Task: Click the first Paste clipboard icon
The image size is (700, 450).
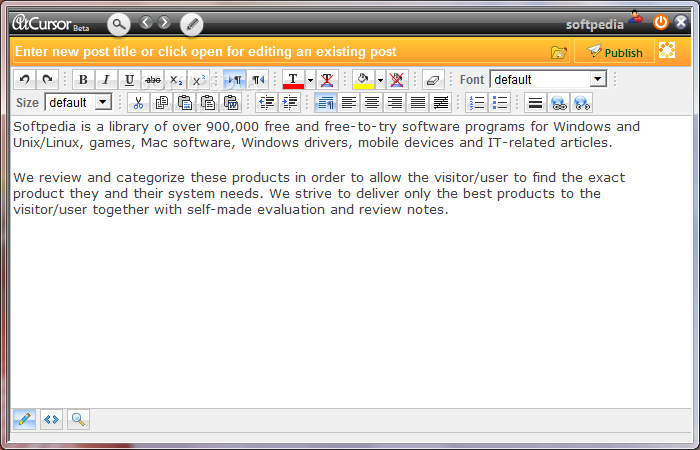Action: point(185,103)
